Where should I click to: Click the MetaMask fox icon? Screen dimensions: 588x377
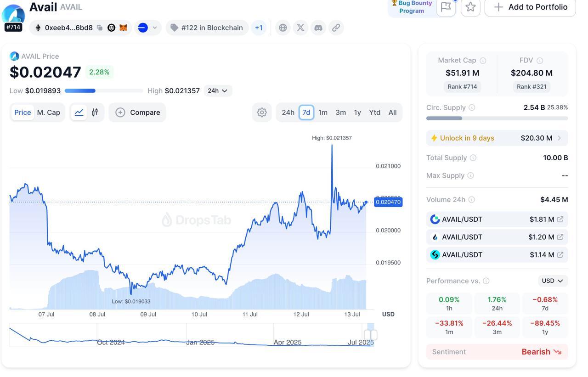click(123, 28)
